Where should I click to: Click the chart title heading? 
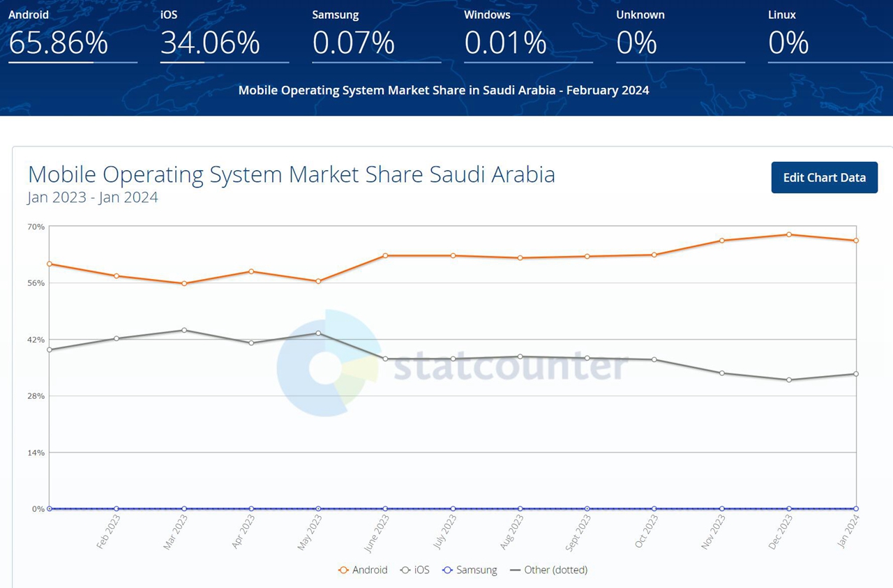click(291, 174)
